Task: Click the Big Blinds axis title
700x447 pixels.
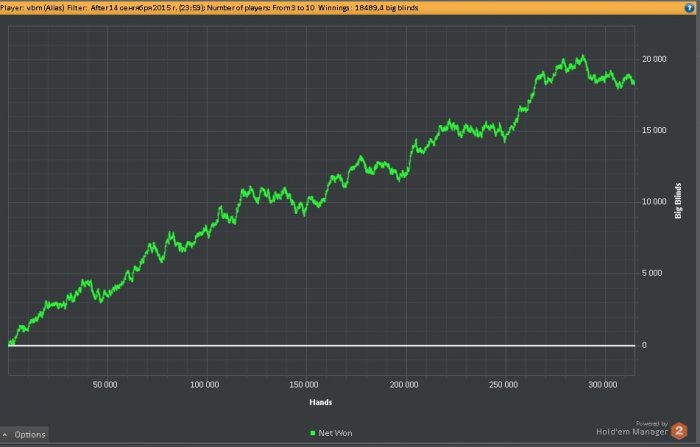Action: click(x=678, y=201)
